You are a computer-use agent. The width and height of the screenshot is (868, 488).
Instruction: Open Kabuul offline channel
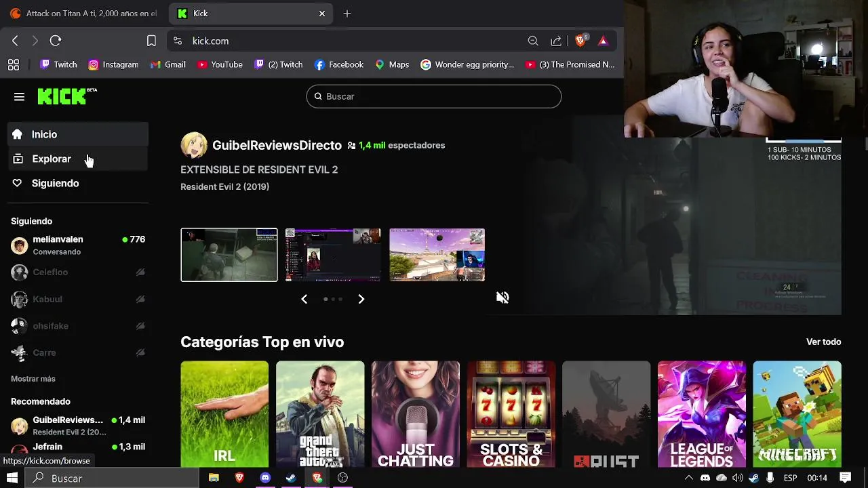tap(78, 299)
